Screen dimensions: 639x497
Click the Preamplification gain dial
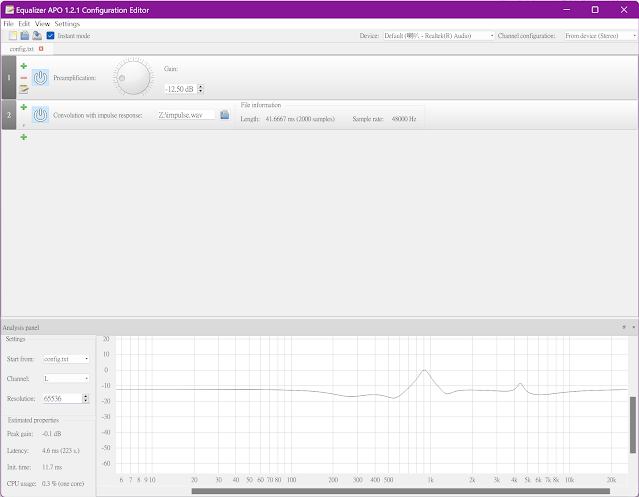(x=133, y=77)
